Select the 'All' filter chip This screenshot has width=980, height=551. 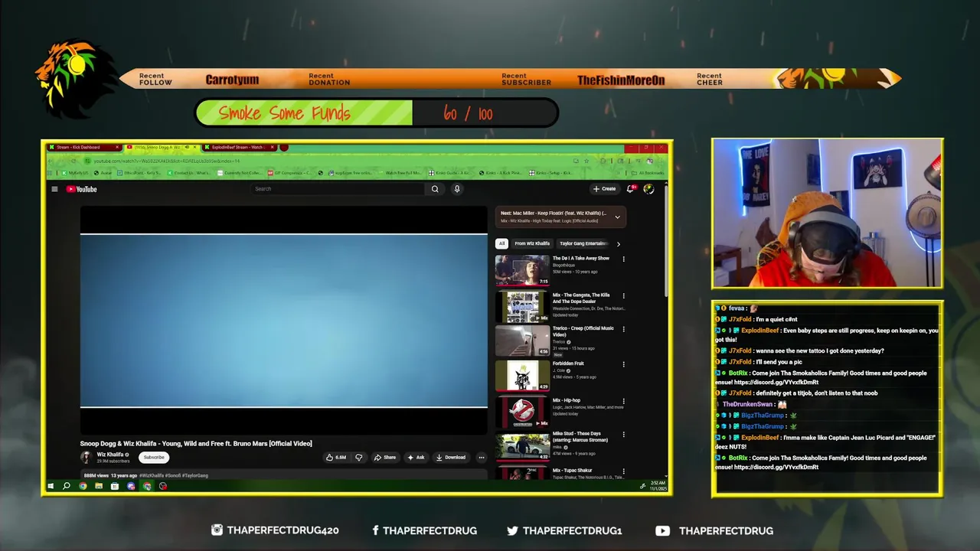pos(501,243)
